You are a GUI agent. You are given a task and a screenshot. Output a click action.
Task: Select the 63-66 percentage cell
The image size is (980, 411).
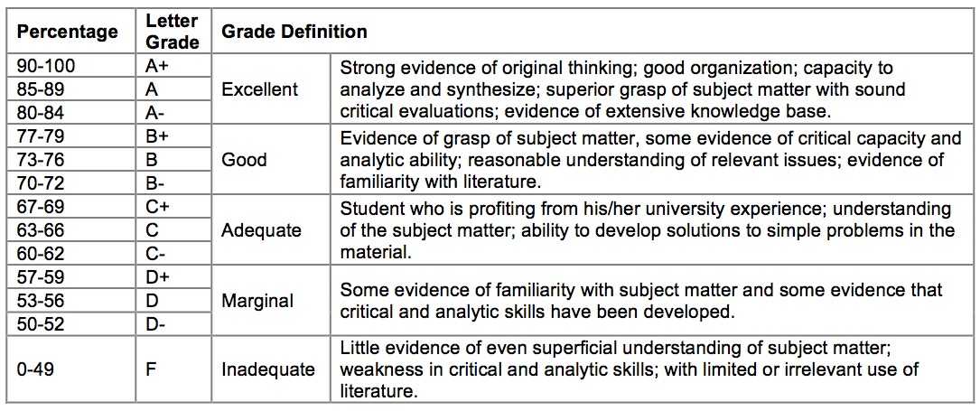pos(72,229)
